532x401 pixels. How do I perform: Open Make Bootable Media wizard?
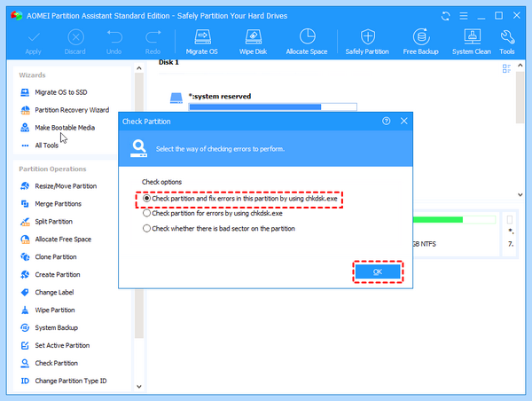click(x=65, y=128)
